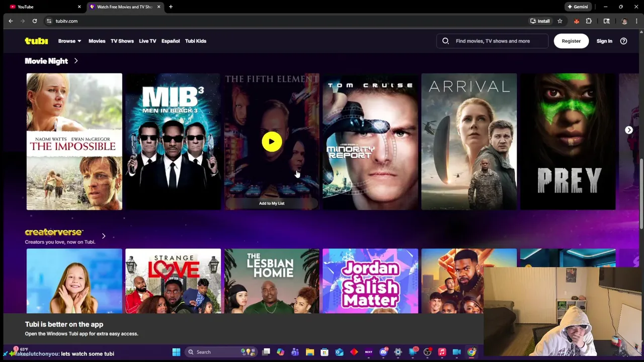Open the Strange Love show thumbnail

[173, 281]
